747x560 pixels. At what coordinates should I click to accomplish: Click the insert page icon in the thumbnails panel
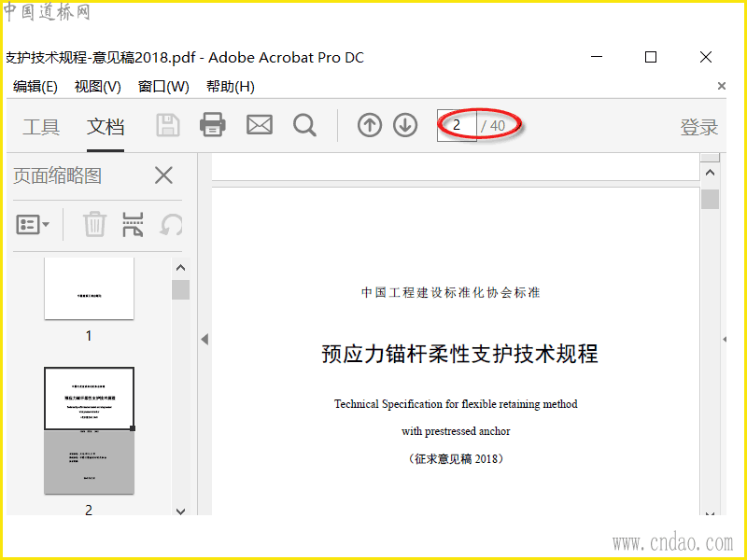point(133,224)
